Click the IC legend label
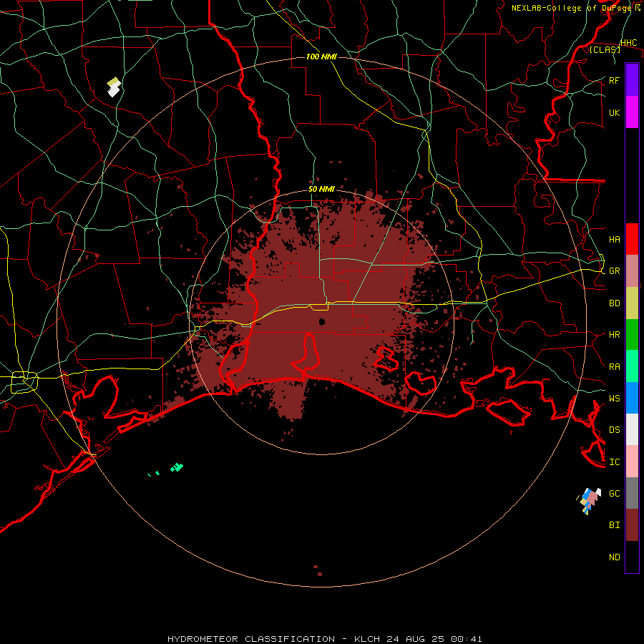Screen dimensions: 644x644 coord(614,462)
